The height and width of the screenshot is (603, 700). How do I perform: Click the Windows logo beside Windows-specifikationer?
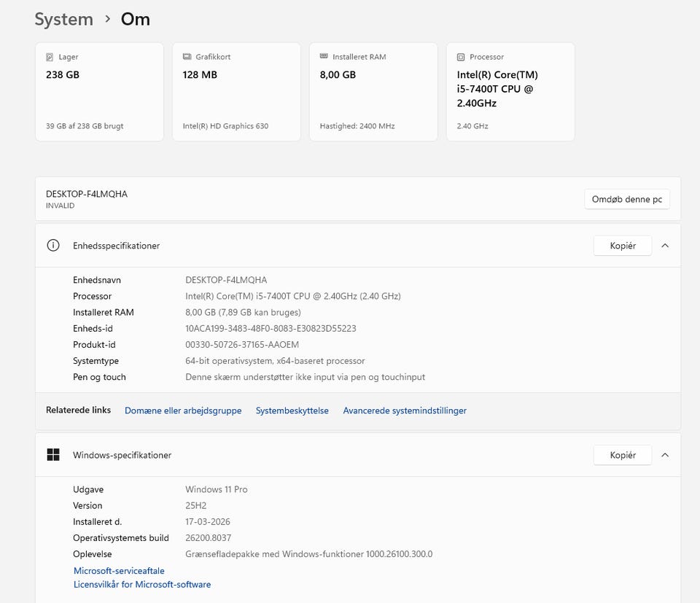(x=53, y=455)
